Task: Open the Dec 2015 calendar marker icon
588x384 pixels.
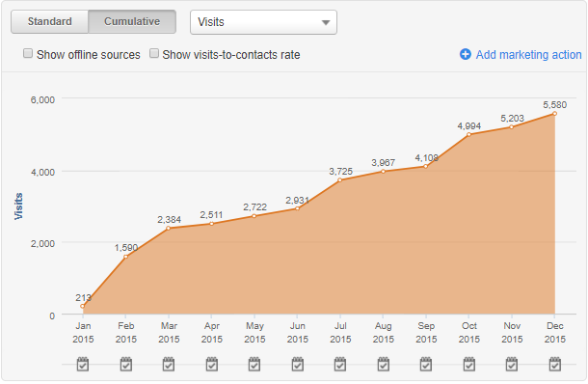Action: coord(554,364)
